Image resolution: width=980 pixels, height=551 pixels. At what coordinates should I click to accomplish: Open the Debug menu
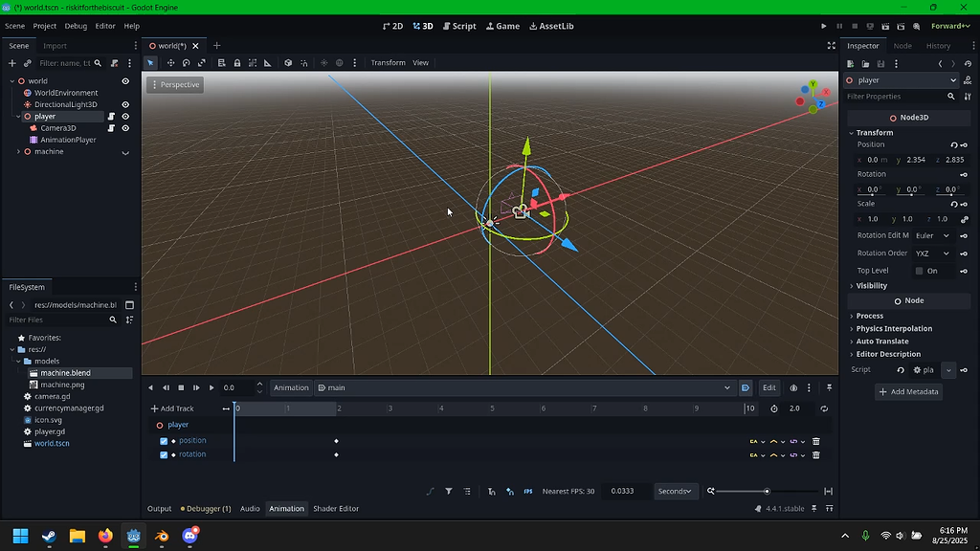[x=76, y=26]
